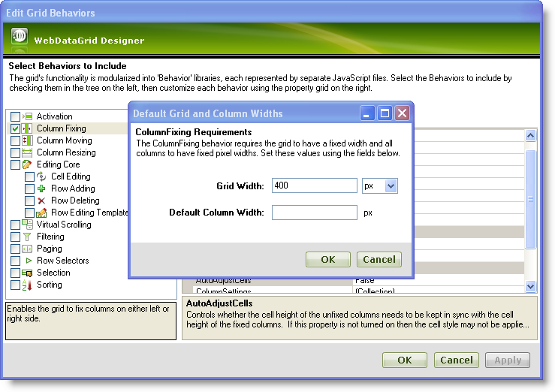The image size is (555, 392).
Task: Click the Column Fixing behavior icon
Action: [27, 128]
